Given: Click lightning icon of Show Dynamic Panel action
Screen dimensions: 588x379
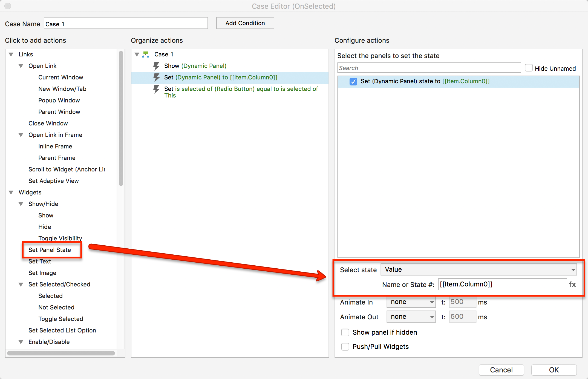Looking at the screenshot, I should click(156, 66).
